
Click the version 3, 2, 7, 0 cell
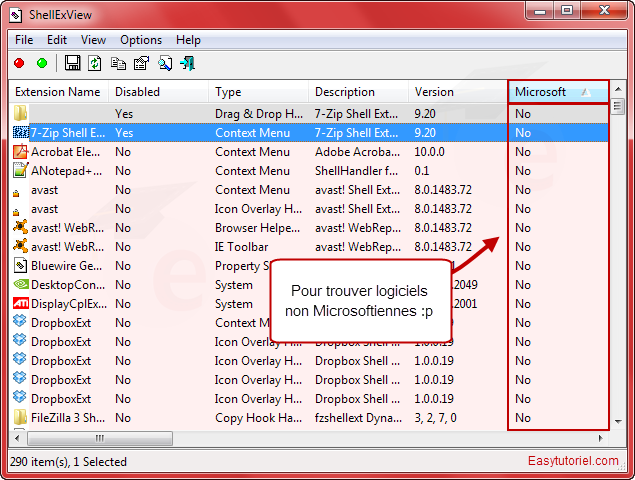435,418
